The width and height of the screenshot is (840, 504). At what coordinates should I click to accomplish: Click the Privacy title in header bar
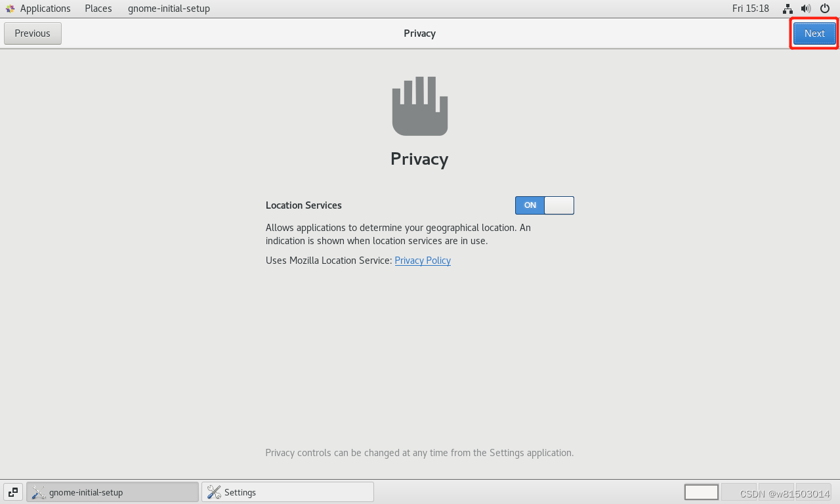click(x=420, y=33)
